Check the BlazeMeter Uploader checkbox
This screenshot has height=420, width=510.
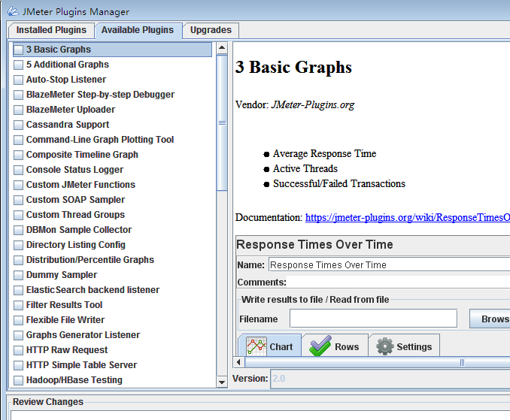click(x=19, y=110)
